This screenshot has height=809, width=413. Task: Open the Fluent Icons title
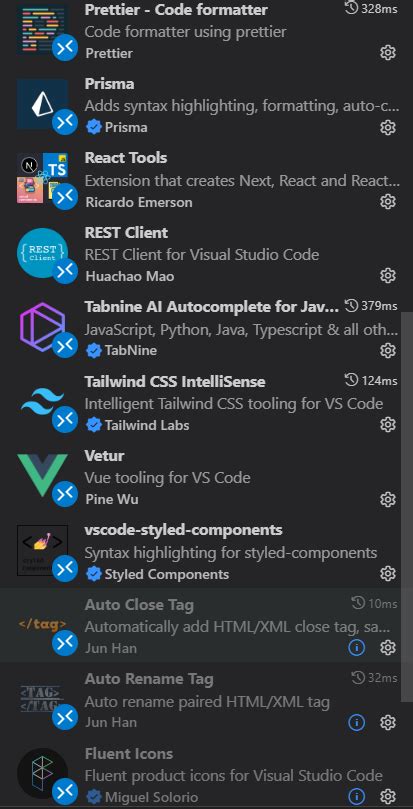tap(129, 753)
